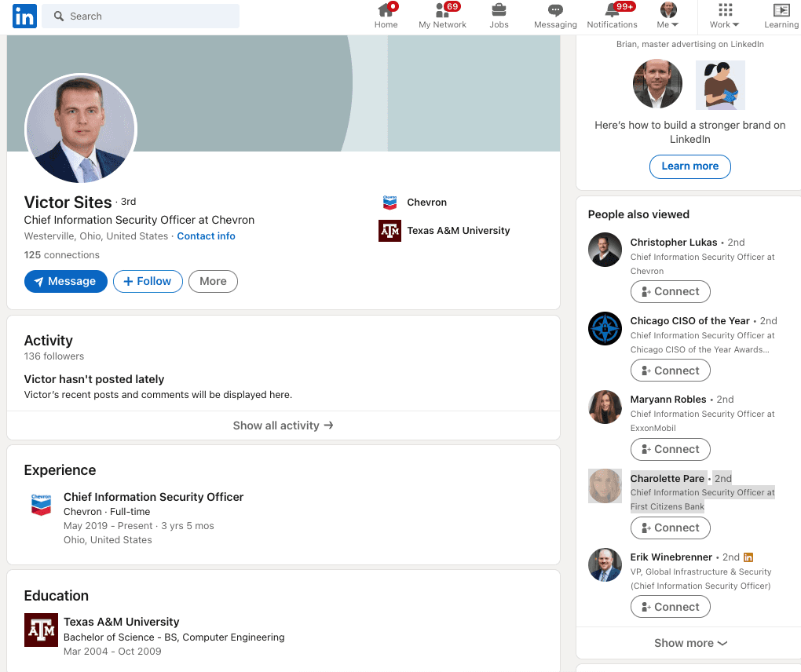Open Maryann Robles profile photo

point(605,407)
